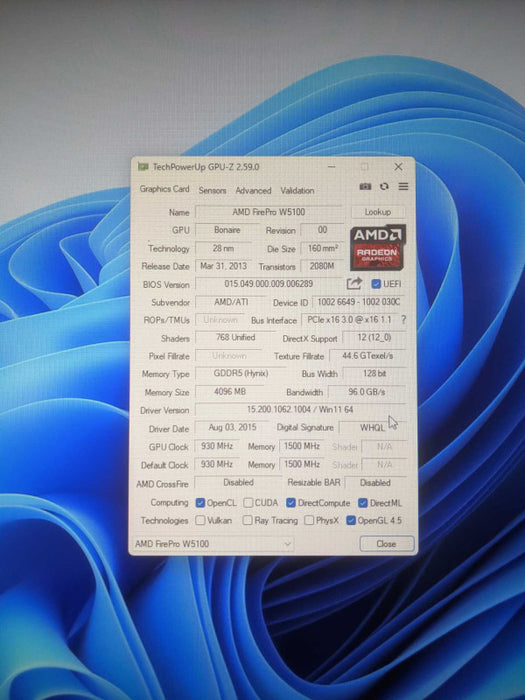
Task: Click the BIOS export share icon
Action: [354, 283]
